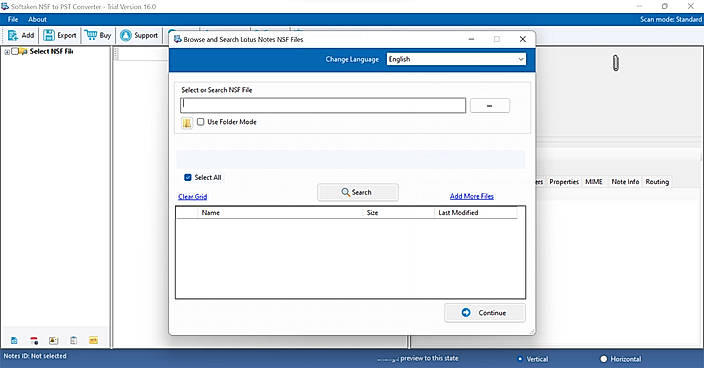Click the yellow note icon in the bottom-left strip
The height and width of the screenshot is (368, 704).
pos(93,341)
